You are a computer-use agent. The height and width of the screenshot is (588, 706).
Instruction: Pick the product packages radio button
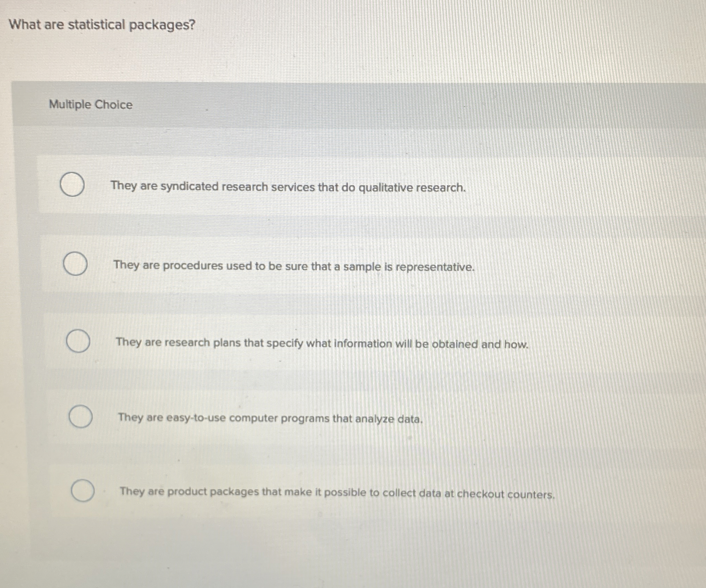83,490
